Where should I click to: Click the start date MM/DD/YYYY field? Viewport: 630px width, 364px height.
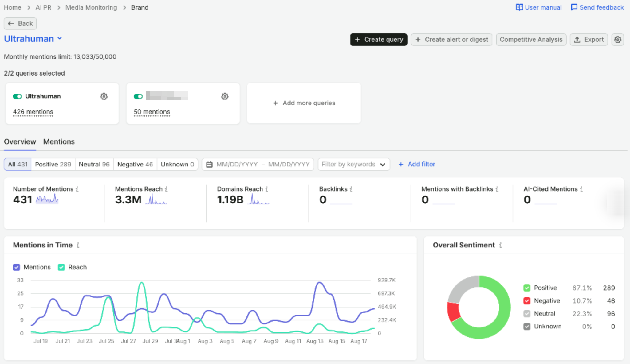(x=237, y=164)
